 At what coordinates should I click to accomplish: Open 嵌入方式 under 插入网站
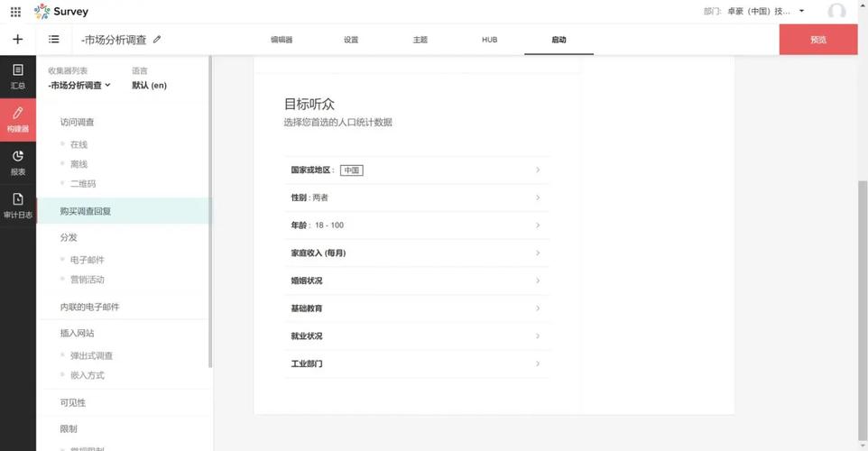click(x=87, y=375)
